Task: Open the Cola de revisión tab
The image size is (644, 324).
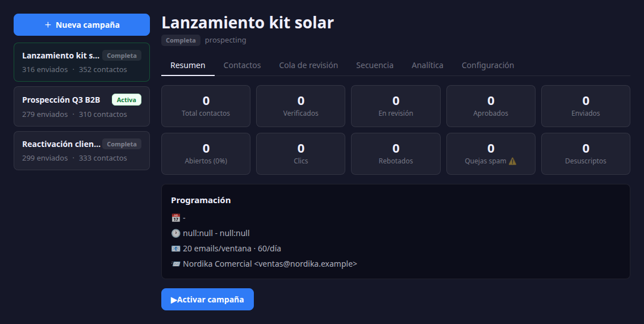Action: pos(308,65)
